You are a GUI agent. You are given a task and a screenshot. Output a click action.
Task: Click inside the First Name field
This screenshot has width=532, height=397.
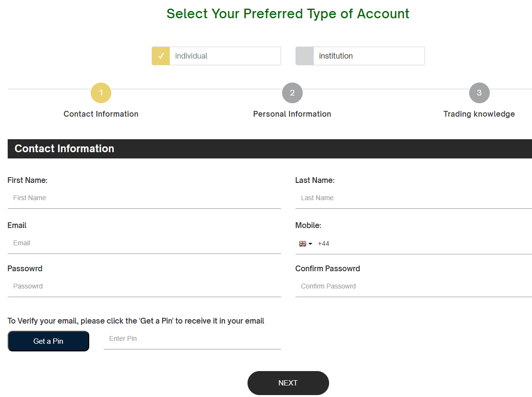144,197
